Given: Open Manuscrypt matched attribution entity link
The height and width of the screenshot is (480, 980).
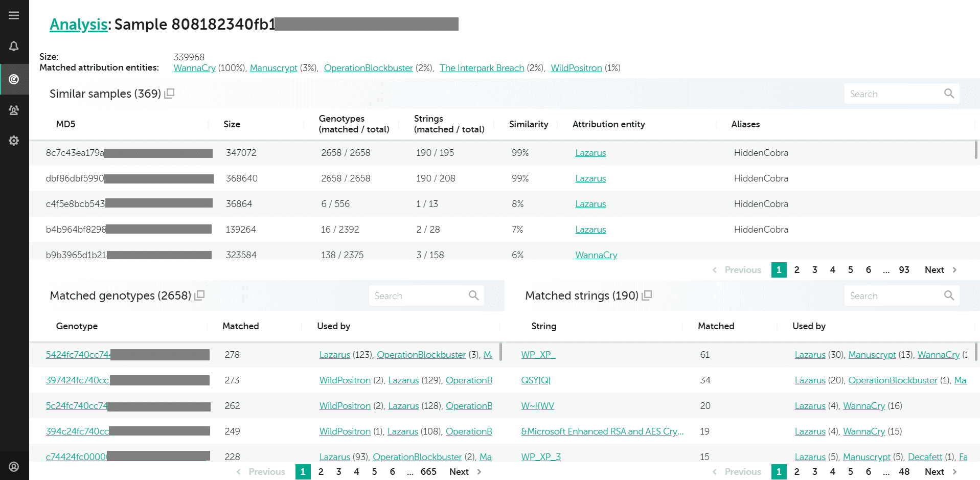Looking at the screenshot, I should 274,68.
